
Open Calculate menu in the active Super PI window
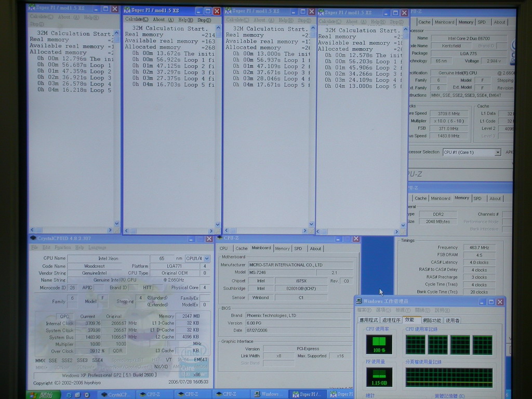pos(137,19)
